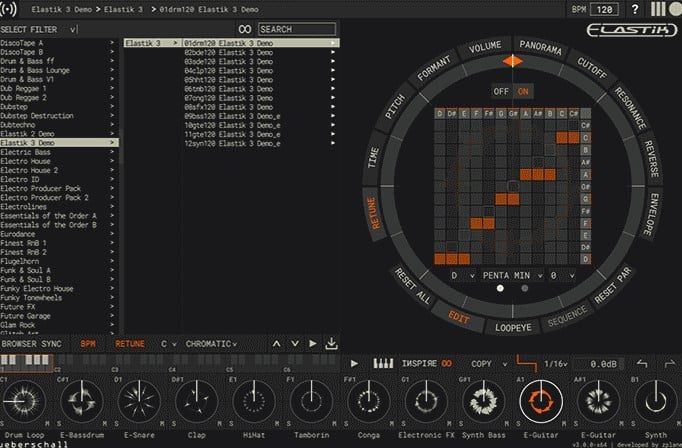Select the Synth Bass pad
The height and width of the screenshot is (448, 682).
484,401
